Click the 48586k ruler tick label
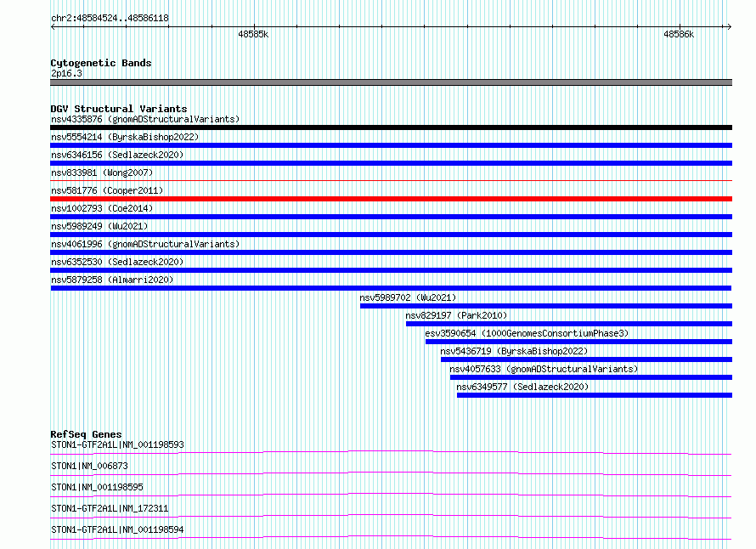 679,34
